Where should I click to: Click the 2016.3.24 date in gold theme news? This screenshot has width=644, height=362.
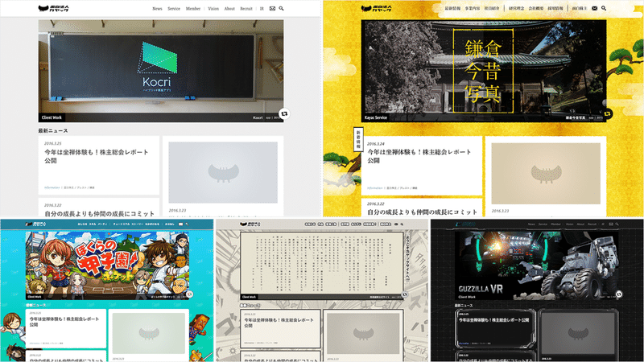pos(376,144)
